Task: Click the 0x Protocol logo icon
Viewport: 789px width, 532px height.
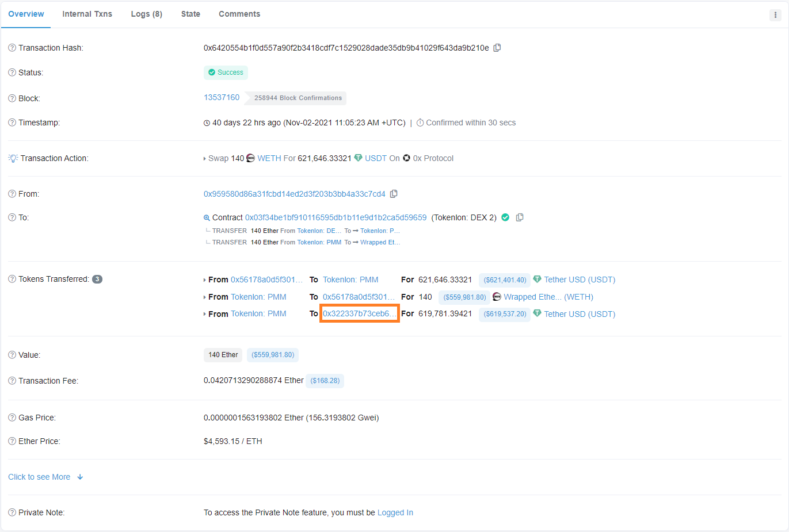Action: (x=406, y=158)
